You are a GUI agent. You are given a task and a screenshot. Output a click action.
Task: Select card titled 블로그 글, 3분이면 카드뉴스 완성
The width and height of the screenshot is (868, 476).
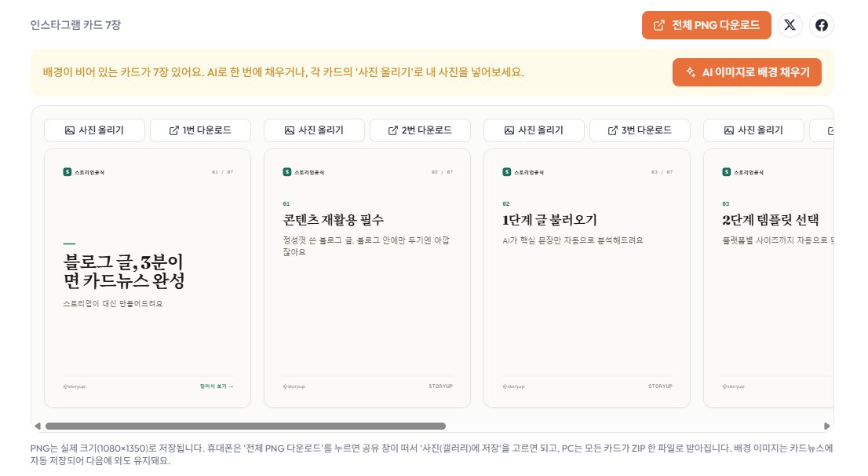[148, 278]
